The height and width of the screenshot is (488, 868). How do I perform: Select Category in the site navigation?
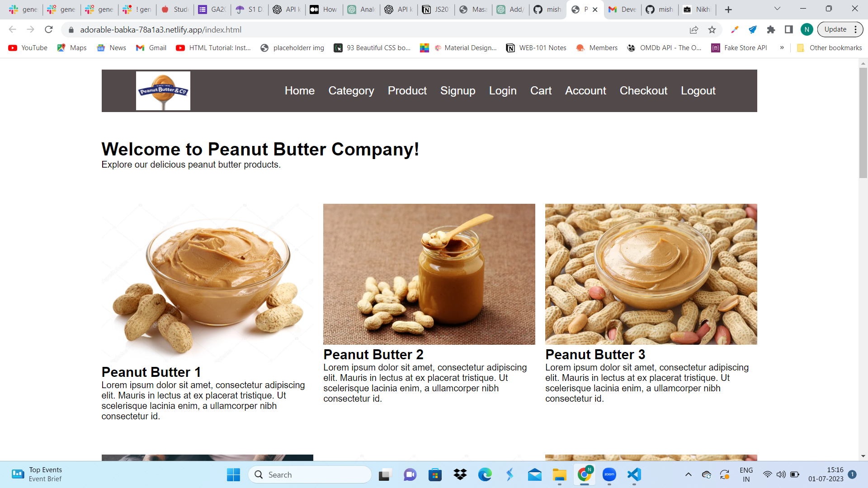pyautogui.click(x=351, y=90)
